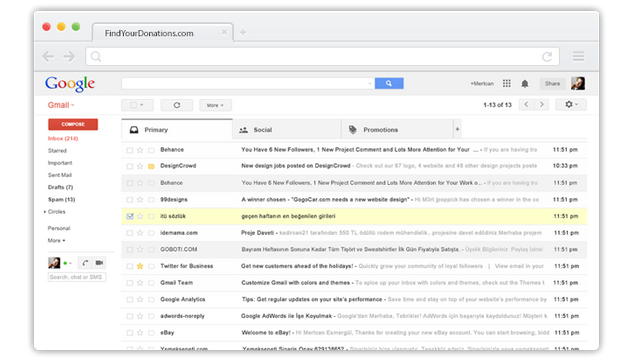Screen dimensions: 640x360
Task: Open Inbox (214) folder
Action: coord(63,138)
